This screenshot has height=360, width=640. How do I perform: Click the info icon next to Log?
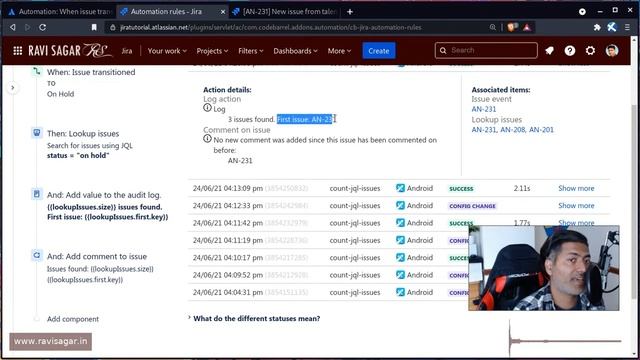click(207, 108)
